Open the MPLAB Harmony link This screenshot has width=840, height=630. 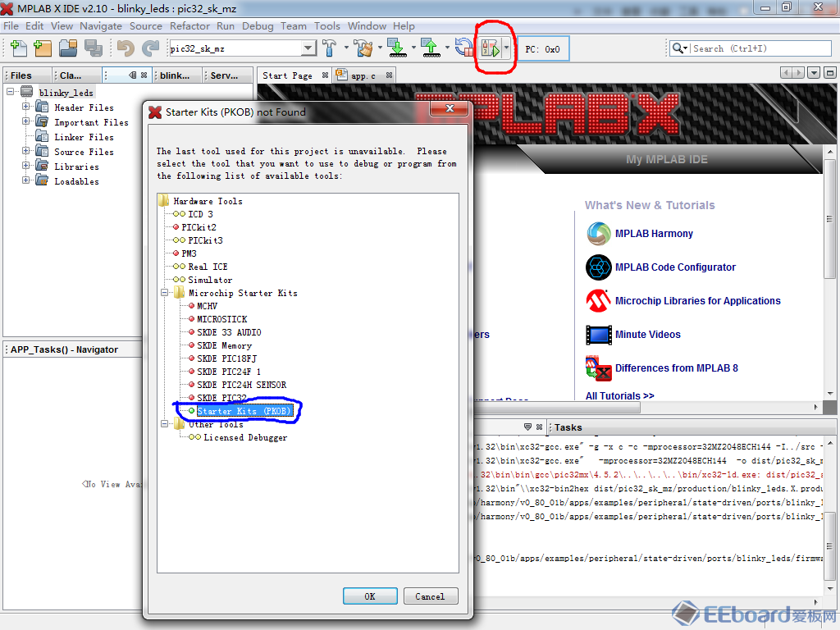654,234
